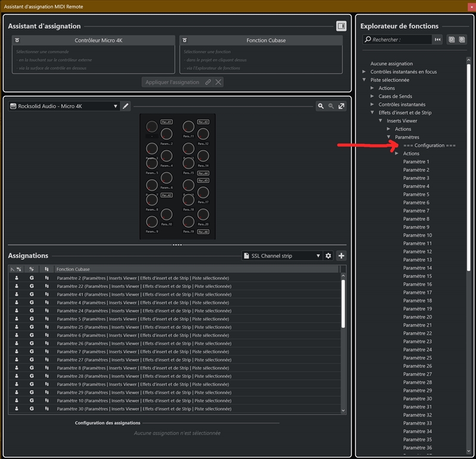
Task: Add a new assignment page with plus icon
Action: (342, 255)
